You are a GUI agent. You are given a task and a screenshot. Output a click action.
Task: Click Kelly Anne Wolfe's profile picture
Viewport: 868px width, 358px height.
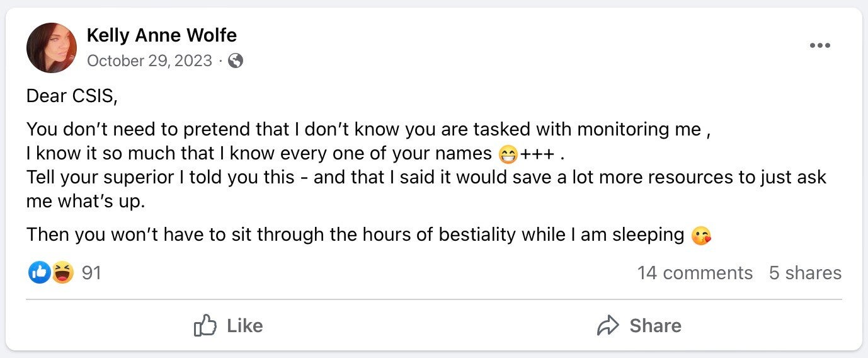51,48
